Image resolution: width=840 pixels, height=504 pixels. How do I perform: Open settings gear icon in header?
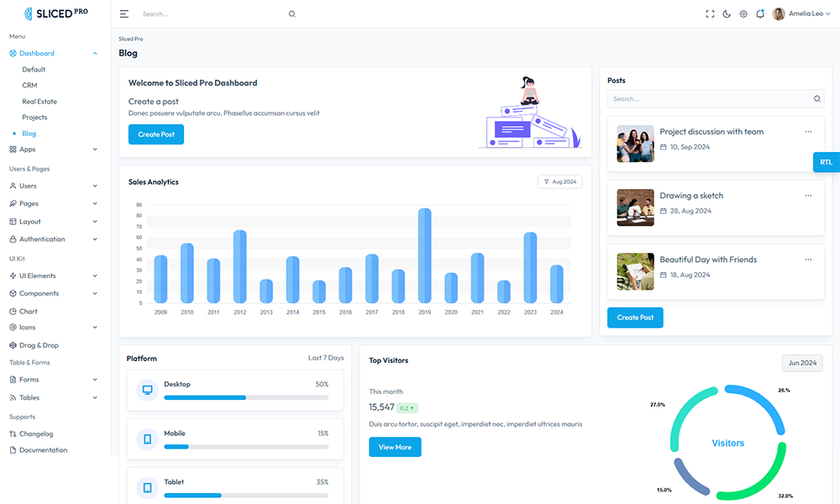pos(743,14)
